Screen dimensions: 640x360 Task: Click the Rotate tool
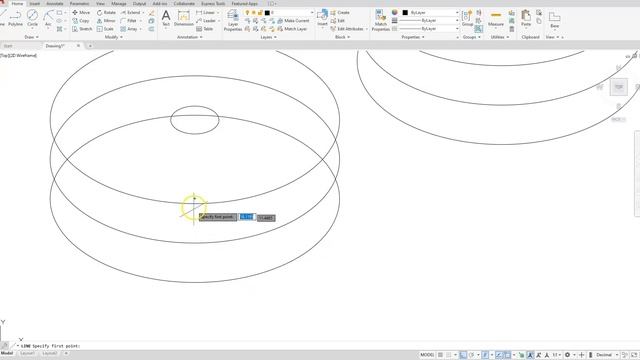click(106, 13)
